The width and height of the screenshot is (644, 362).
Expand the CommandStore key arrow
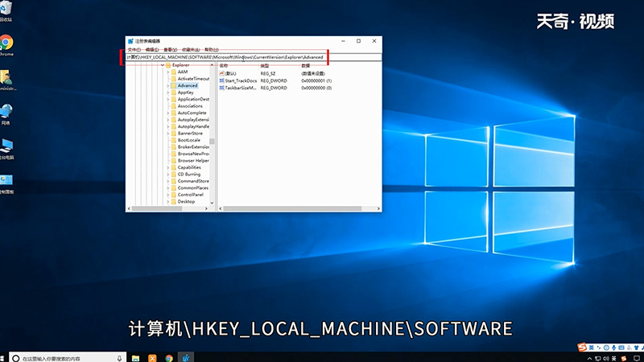168,181
